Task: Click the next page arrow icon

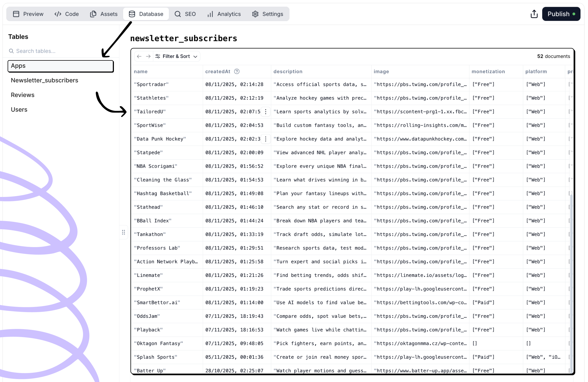Action: coord(148,56)
